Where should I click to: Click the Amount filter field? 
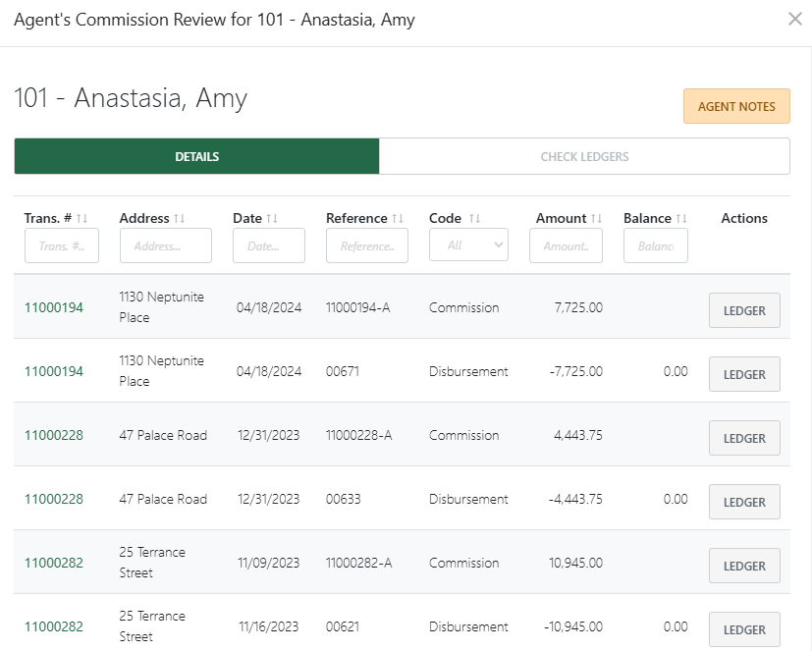(x=566, y=245)
